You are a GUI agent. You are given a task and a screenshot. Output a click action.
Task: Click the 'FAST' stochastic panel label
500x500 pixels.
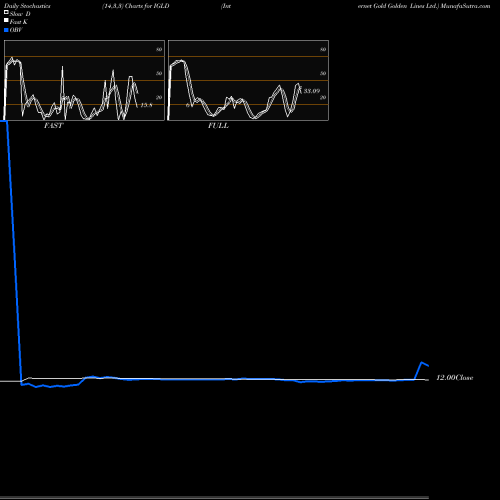pyautogui.click(x=53, y=126)
